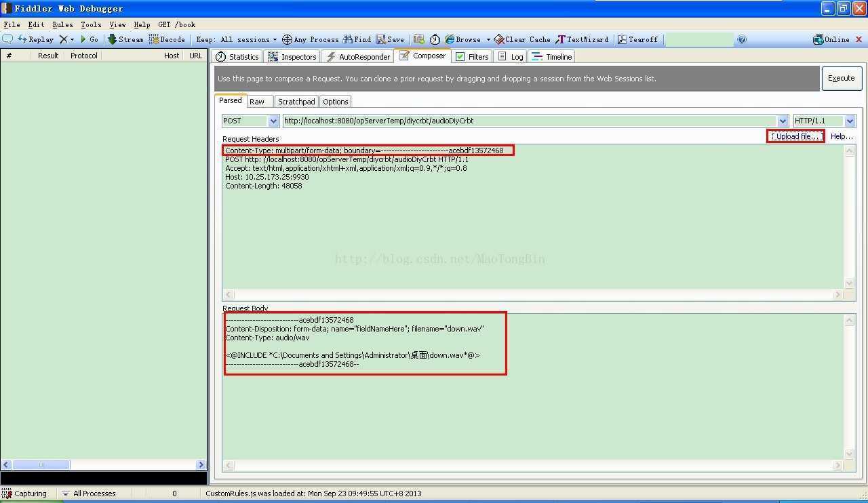The image size is (868, 503).
Task: Open the Tools menu
Action: click(x=91, y=24)
